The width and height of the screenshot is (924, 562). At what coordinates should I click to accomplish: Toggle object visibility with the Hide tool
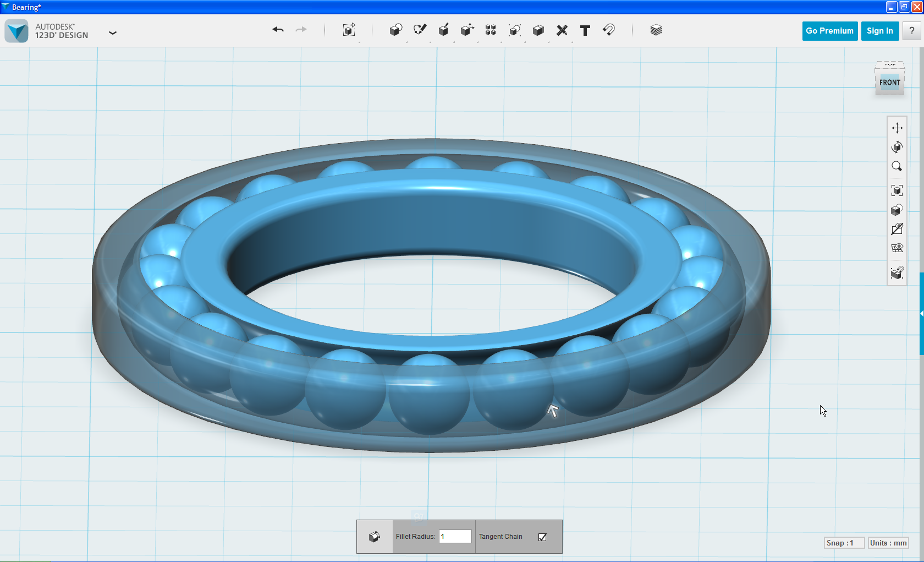tap(897, 229)
